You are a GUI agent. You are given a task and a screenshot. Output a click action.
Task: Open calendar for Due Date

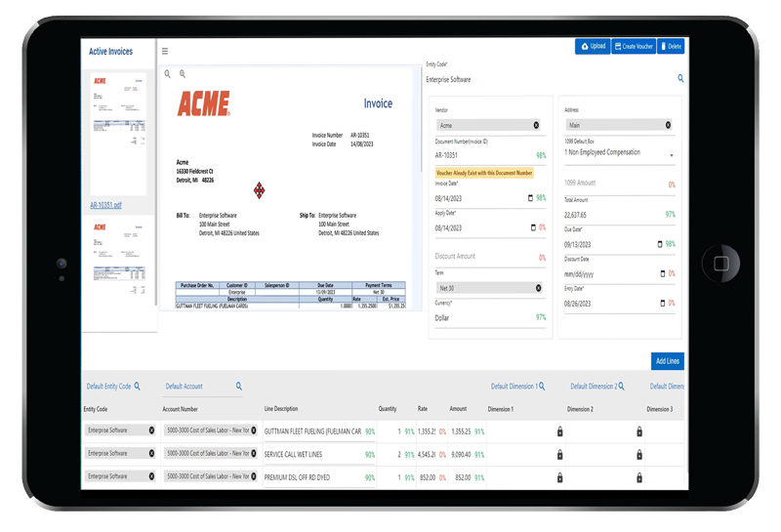660,244
